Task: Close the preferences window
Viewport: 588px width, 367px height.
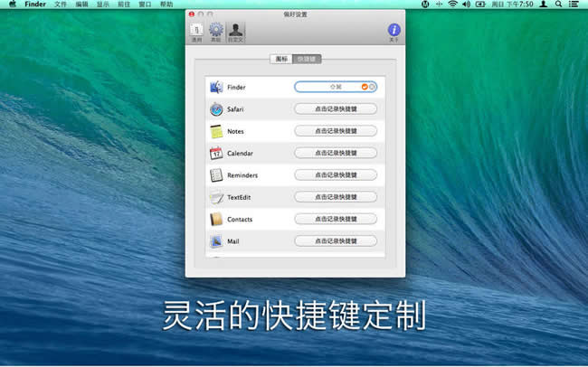Action: tap(192, 14)
